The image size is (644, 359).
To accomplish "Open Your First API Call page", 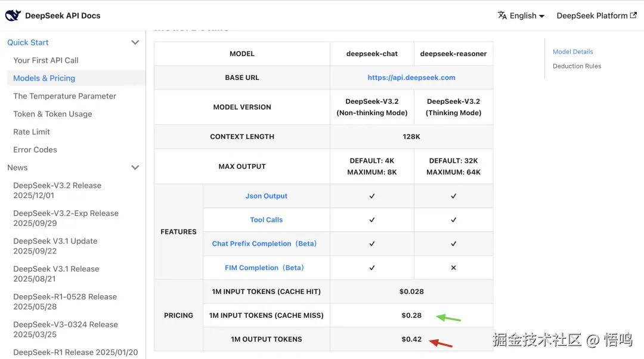I will coord(45,60).
